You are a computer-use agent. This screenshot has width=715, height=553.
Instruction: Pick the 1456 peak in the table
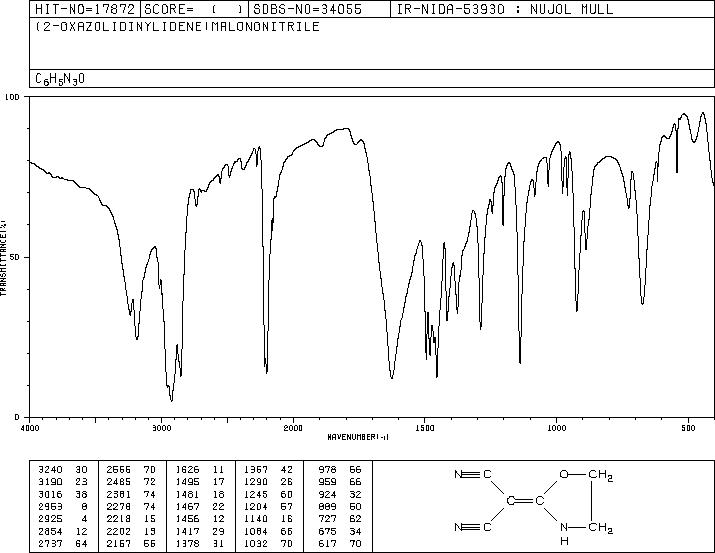click(200, 519)
